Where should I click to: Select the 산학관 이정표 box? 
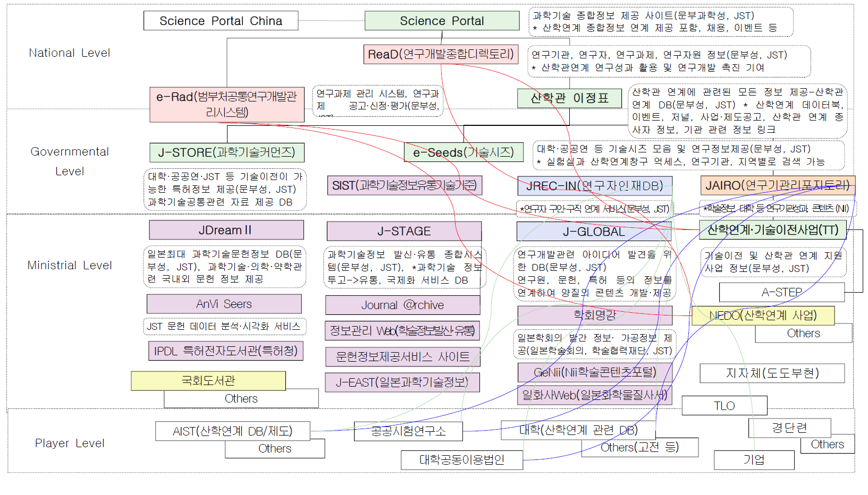[x=569, y=98]
